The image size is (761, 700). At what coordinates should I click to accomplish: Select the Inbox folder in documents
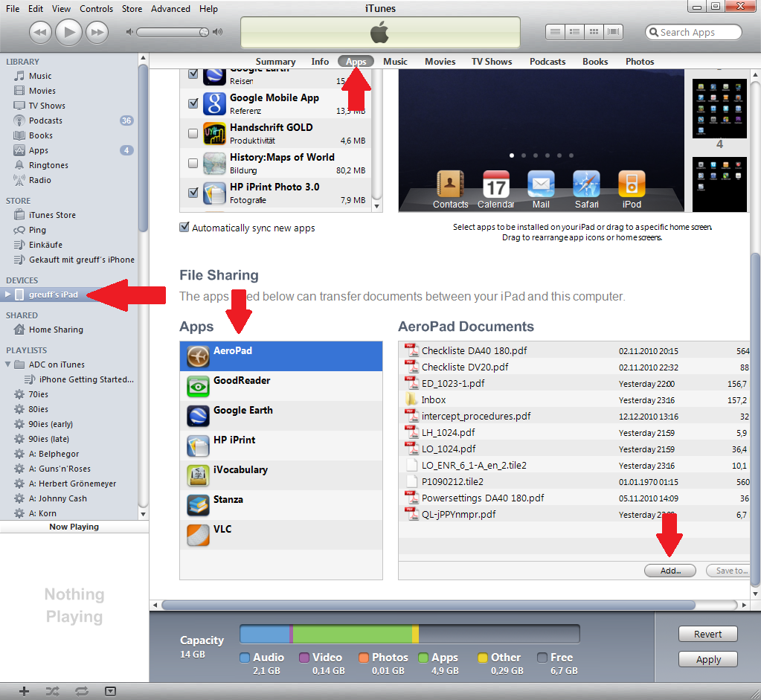(574, 399)
